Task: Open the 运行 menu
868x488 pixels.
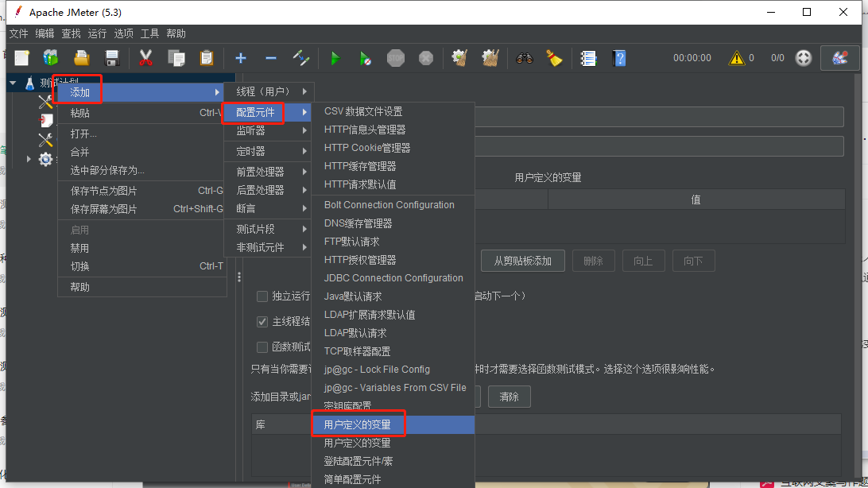Action: pyautogui.click(x=97, y=33)
